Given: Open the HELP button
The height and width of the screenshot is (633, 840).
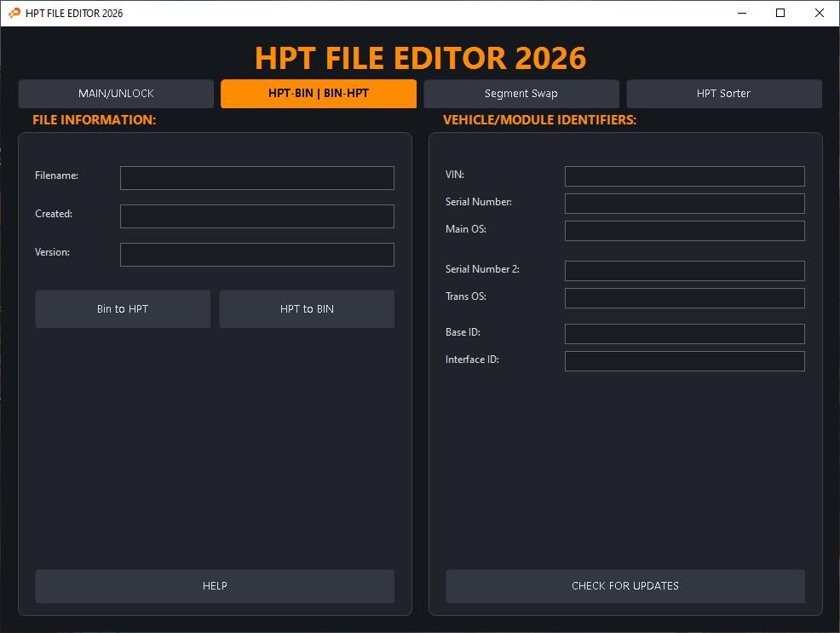Looking at the screenshot, I should click(215, 586).
